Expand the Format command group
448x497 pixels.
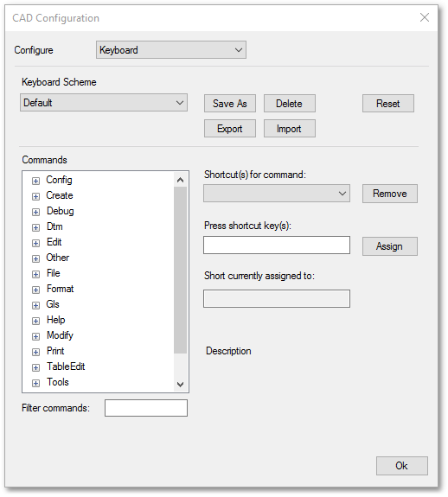(35, 290)
